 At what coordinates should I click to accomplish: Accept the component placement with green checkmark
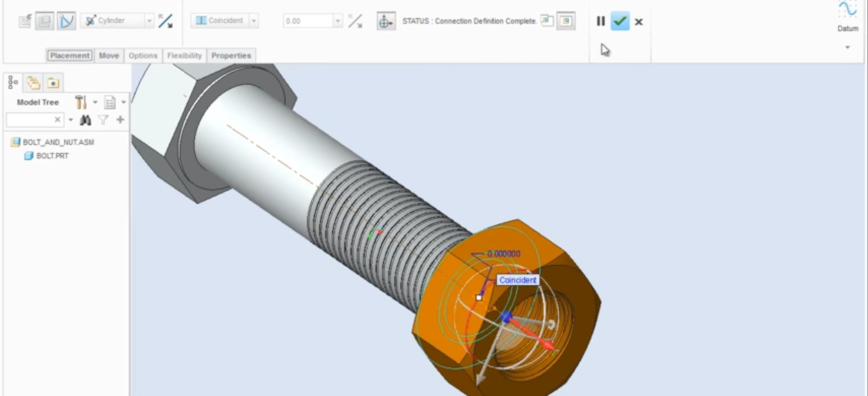[619, 21]
